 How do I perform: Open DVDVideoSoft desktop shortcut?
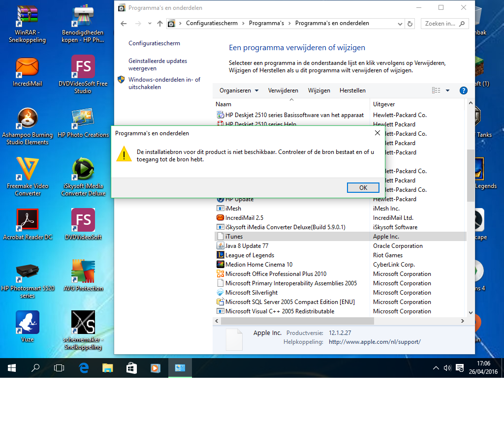(83, 224)
